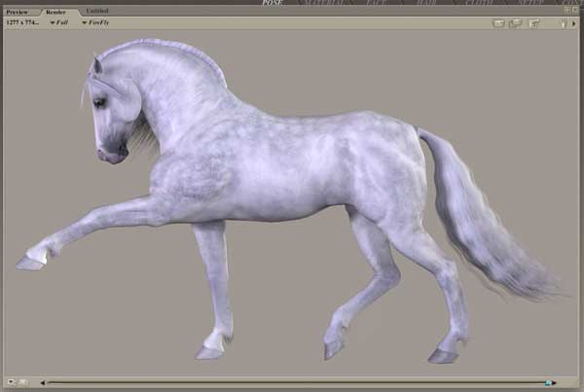Open the render panel arrow menu
This screenshot has height=392, width=584.
click(x=574, y=23)
